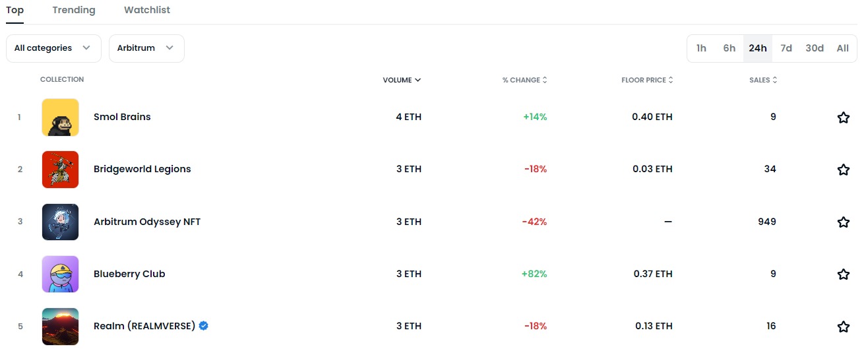The height and width of the screenshot is (355, 868).
Task: Add Smol Brains to watchlist star
Action: (x=843, y=117)
